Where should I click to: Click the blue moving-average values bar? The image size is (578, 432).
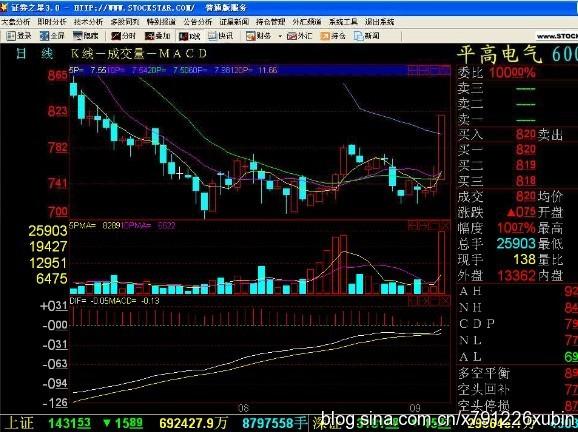[260, 70]
